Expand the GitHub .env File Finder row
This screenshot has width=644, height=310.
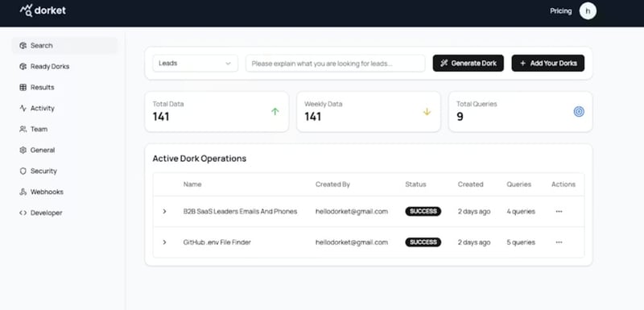coord(164,242)
